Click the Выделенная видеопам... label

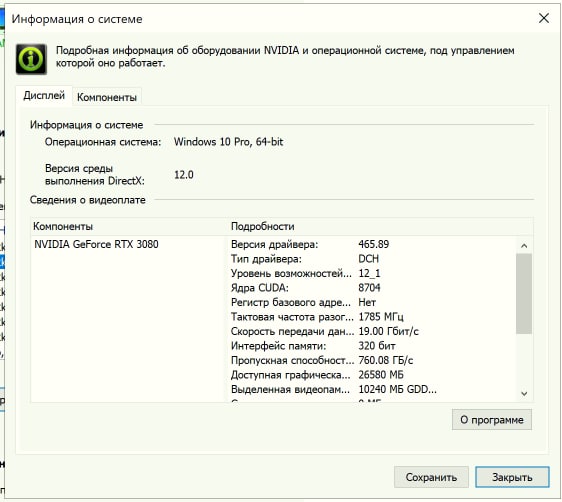(290, 389)
